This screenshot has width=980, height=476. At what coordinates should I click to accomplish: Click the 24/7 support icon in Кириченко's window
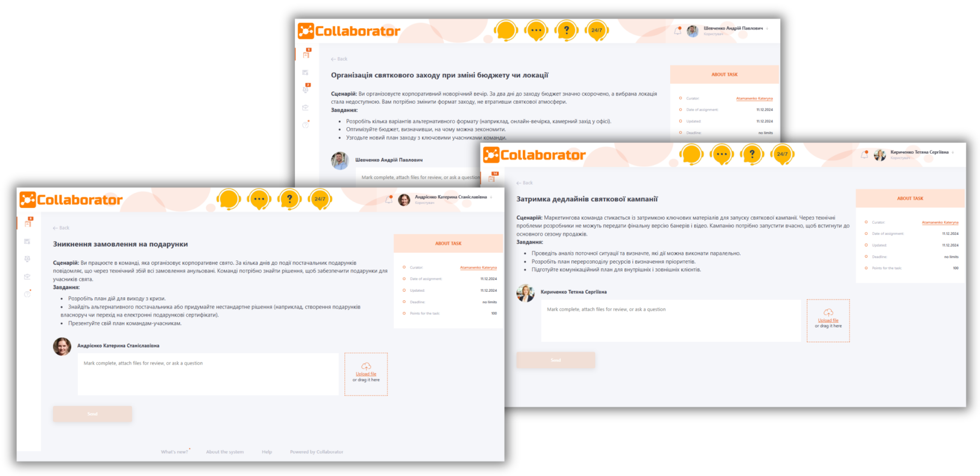[782, 154]
